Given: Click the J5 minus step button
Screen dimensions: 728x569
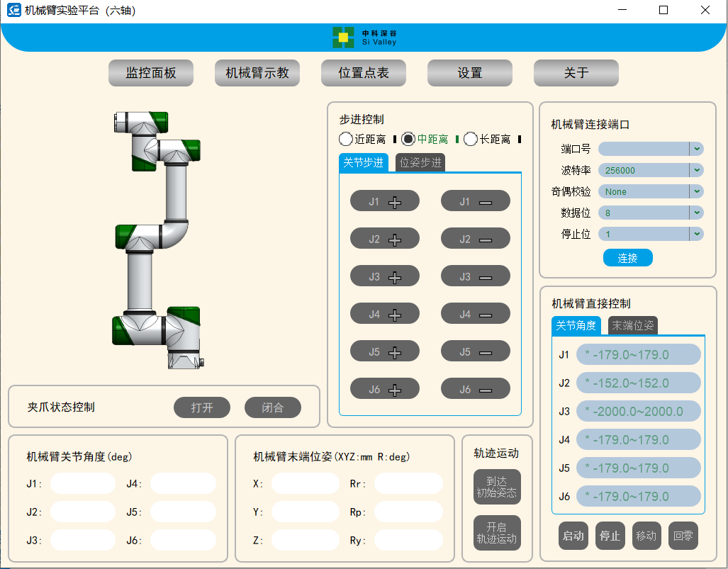Looking at the screenshot, I should (476, 351).
